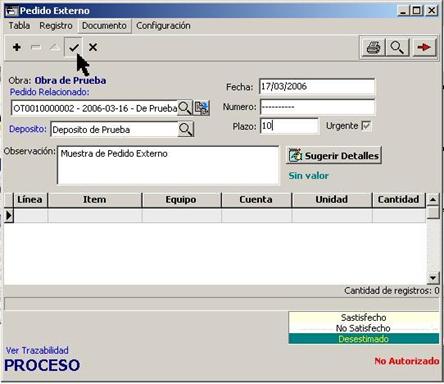Click the Unidad column header
This screenshot has width=444, height=384.
pyautogui.click(x=332, y=200)
